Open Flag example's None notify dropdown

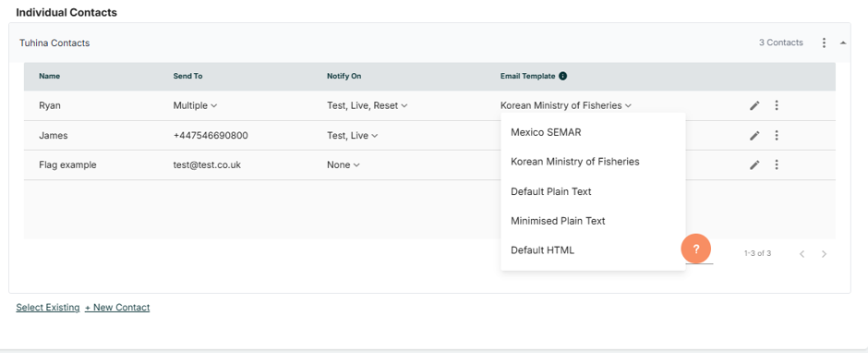pos(344,164)
